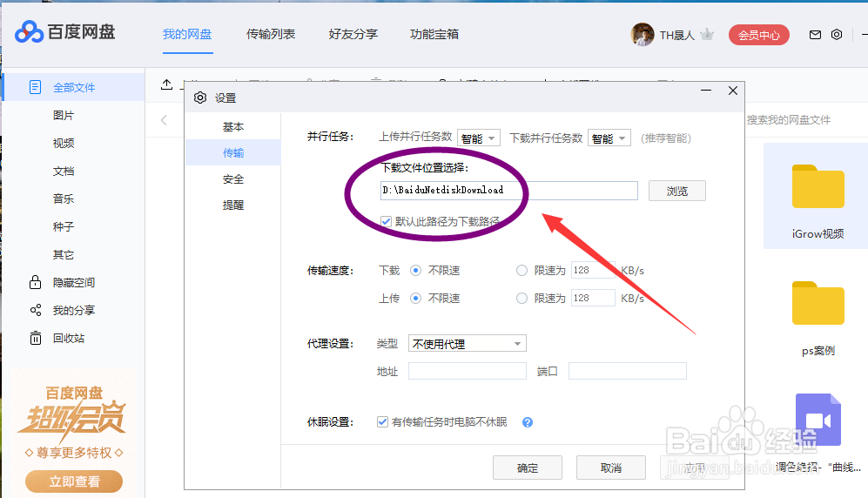
Task: Select download 限速为 radio button
Action: [521, 270]
